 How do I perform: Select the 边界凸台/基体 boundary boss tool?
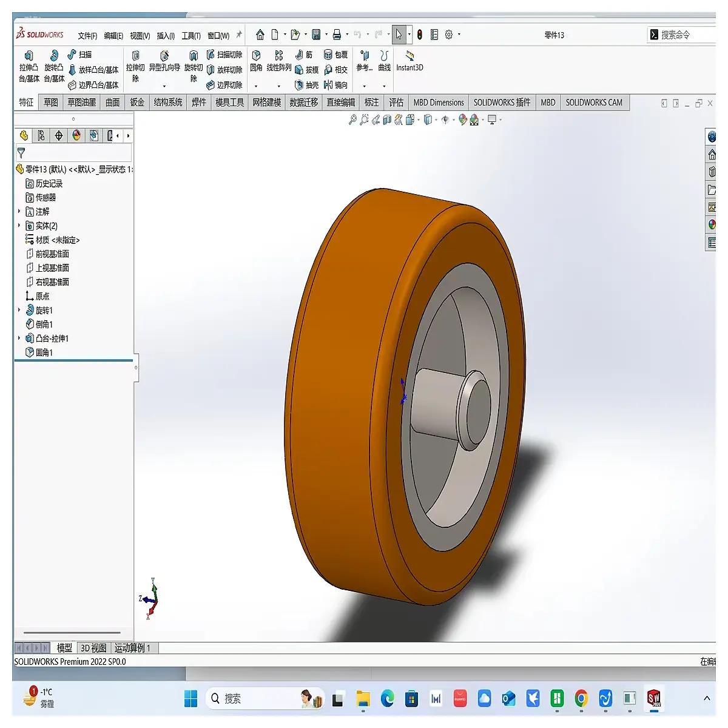click(93, 85)
